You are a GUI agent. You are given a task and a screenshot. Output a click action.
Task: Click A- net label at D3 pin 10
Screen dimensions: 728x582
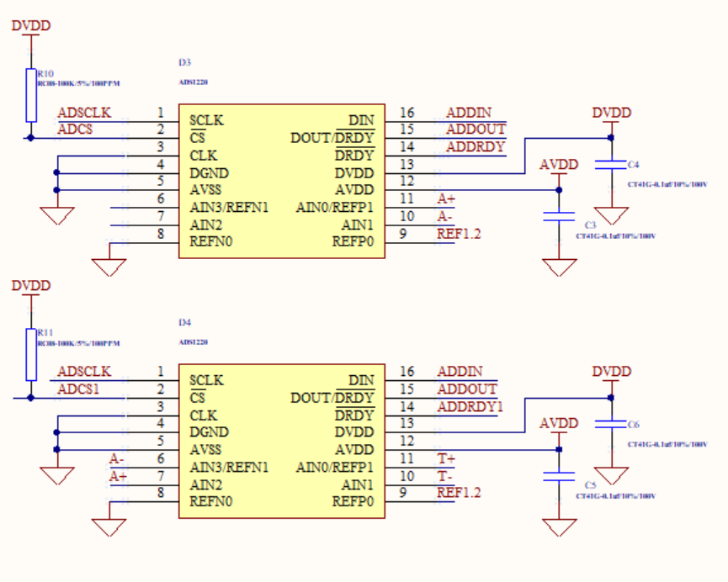click(x=444, y=216)
